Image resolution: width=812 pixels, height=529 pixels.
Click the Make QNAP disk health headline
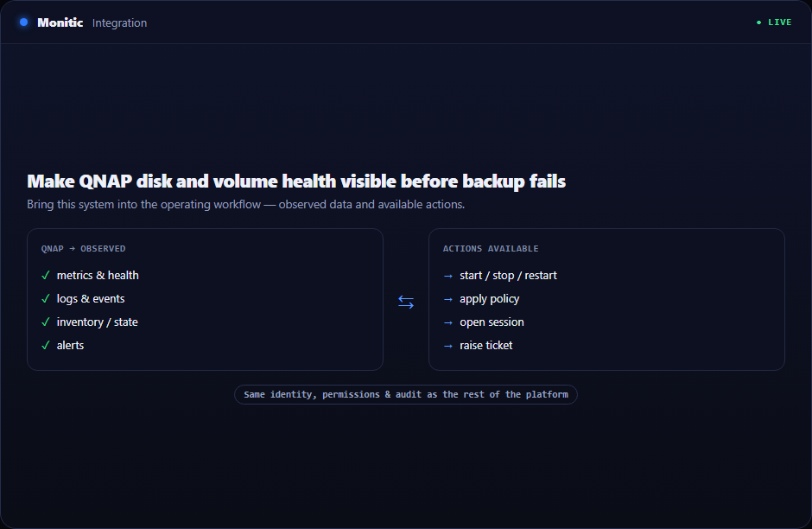(x=296, y=182)
